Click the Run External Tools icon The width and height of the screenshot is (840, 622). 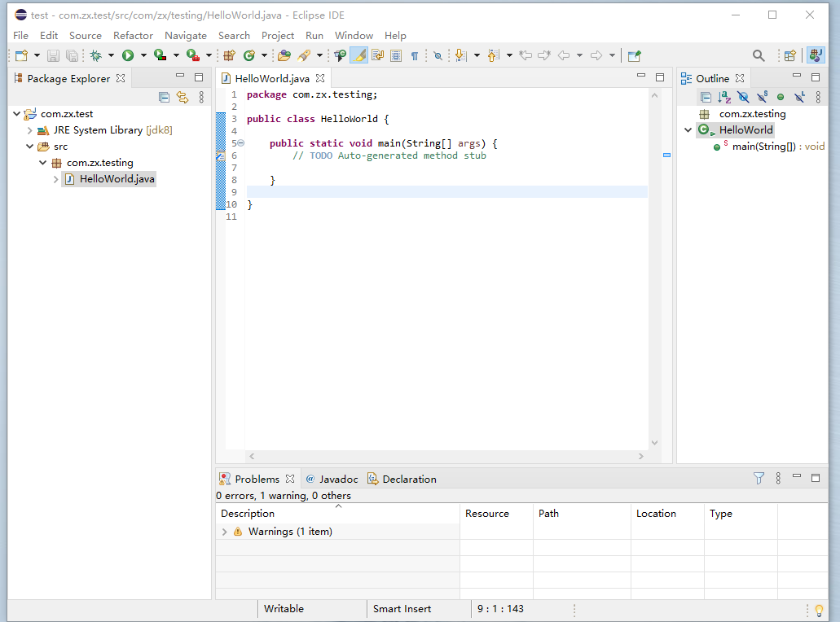[193, 55]
